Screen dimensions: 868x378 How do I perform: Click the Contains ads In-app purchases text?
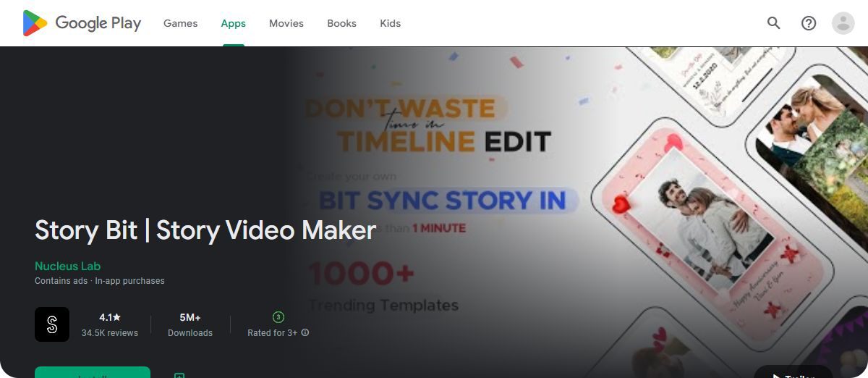(100, 281)
